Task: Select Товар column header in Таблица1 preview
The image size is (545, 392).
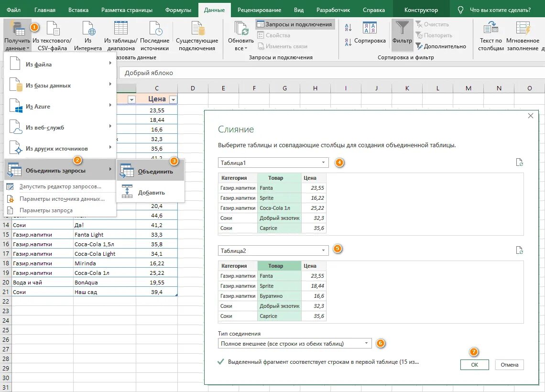Action: pyautogui.click(x=279, y=178)
